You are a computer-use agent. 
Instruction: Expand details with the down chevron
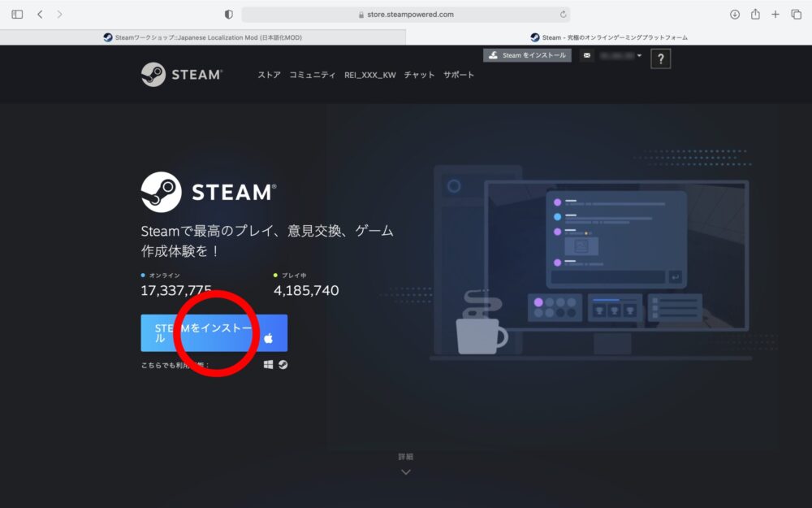[x=406, y=472]
